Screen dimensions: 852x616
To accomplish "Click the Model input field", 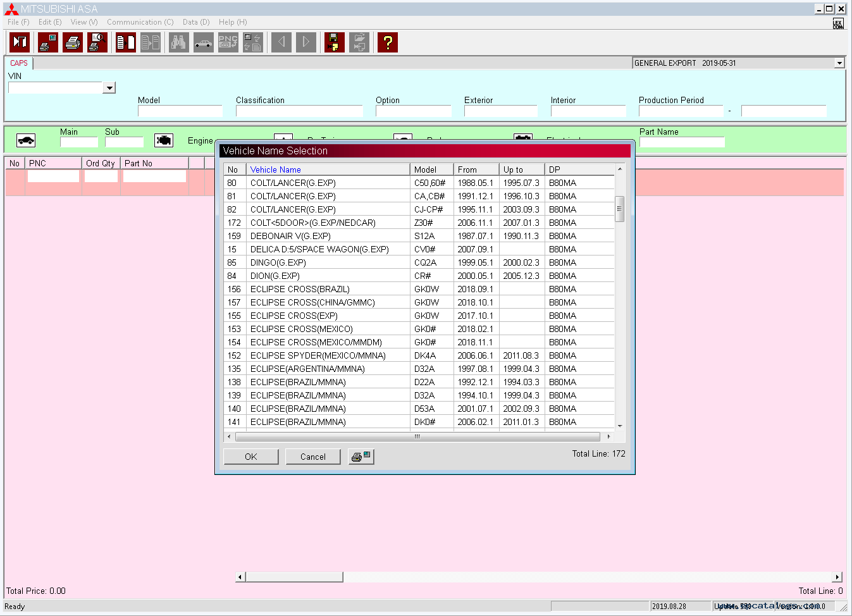I will (180, 111).
